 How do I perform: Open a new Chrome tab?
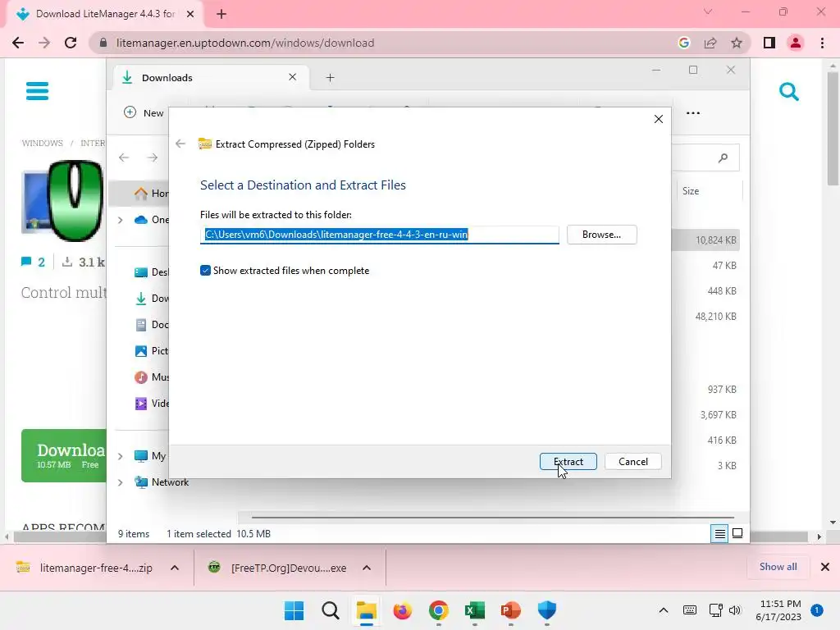[x=221, y=14]
